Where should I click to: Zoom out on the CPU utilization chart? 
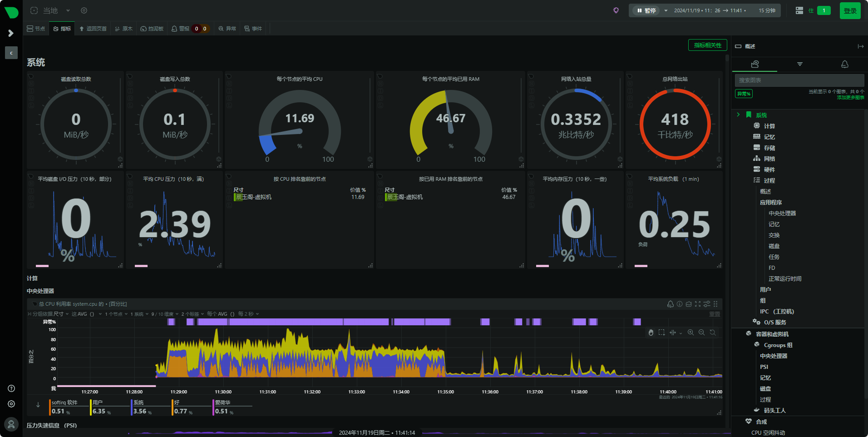click(701, 333)
